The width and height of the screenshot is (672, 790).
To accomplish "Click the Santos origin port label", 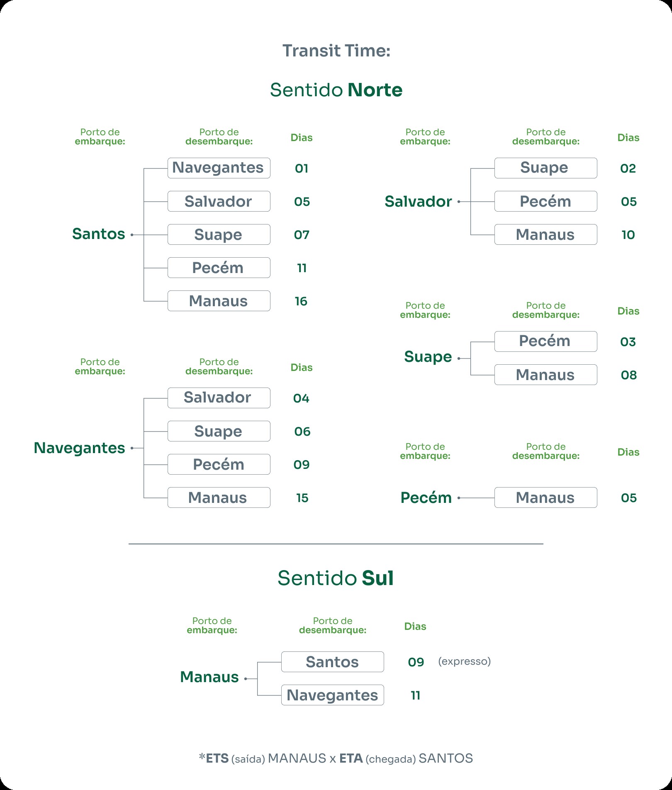I will [x=99, y=234].
